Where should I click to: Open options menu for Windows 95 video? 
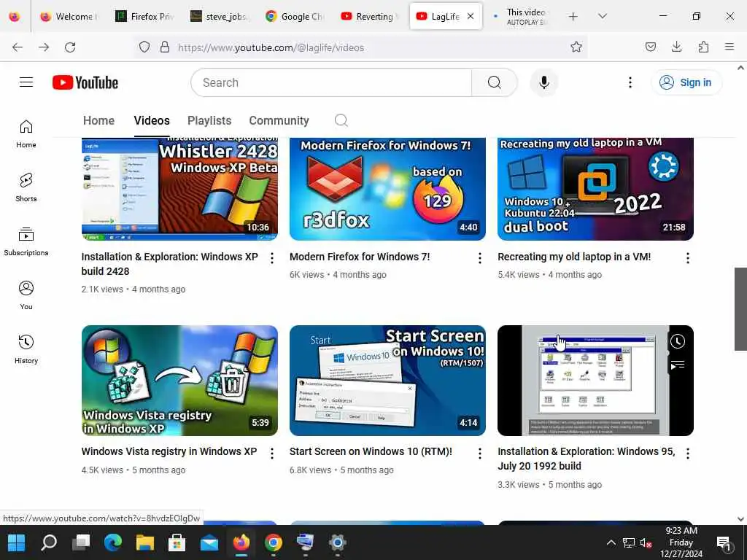pos(687,454)
